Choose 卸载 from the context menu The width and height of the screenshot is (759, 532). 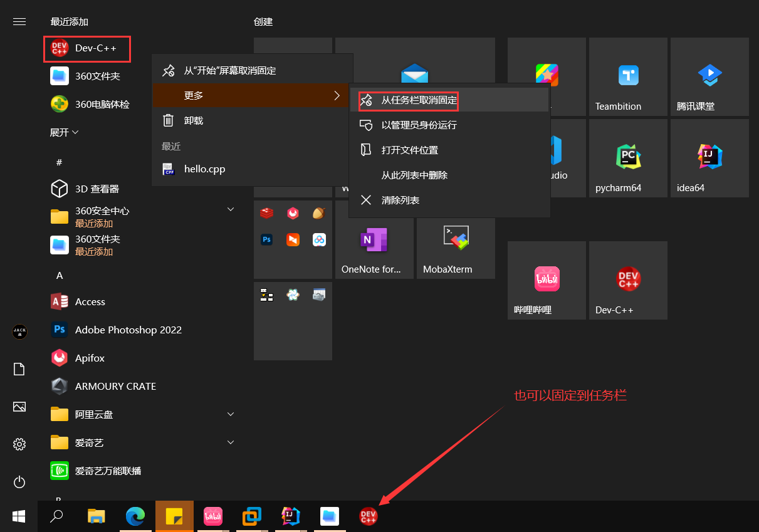252,120
